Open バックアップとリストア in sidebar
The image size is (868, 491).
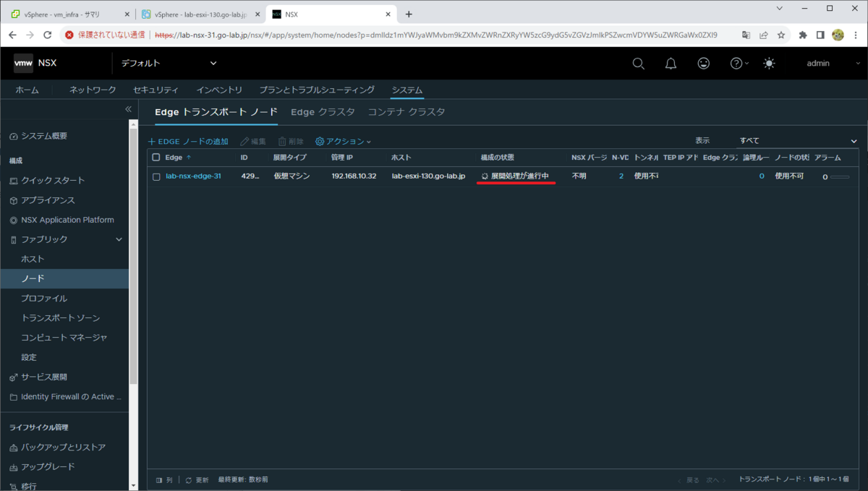click(x=63, y=448)
